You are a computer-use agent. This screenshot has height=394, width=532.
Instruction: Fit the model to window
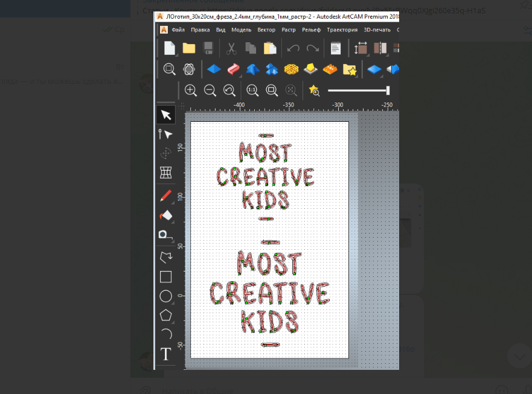272,91
